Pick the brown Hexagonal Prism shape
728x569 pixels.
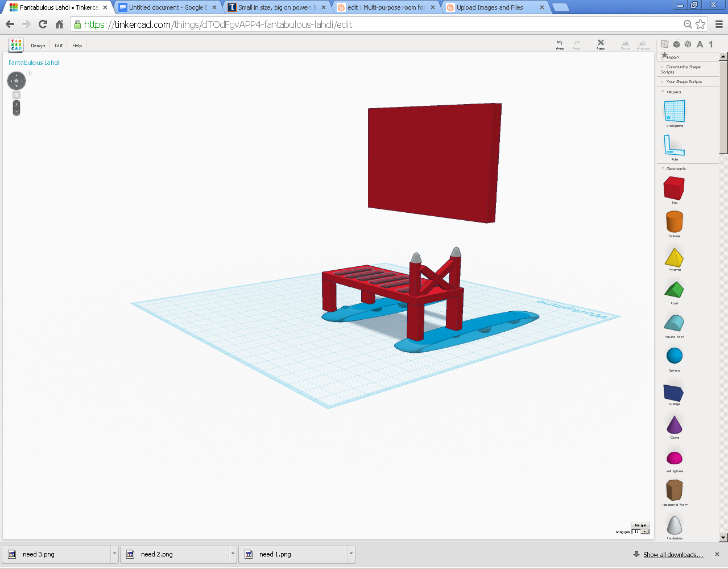[x=674, y=490]
